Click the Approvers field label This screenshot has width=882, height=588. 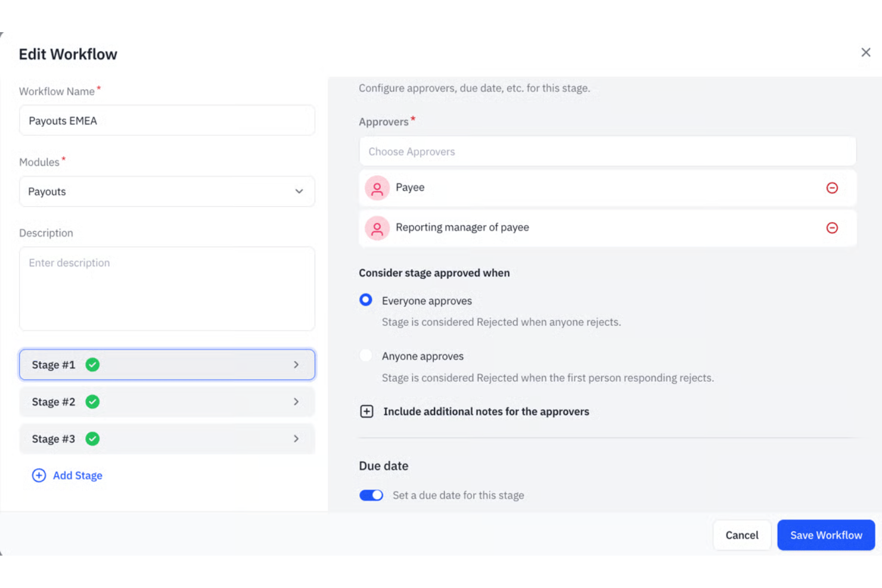[384, 122]
